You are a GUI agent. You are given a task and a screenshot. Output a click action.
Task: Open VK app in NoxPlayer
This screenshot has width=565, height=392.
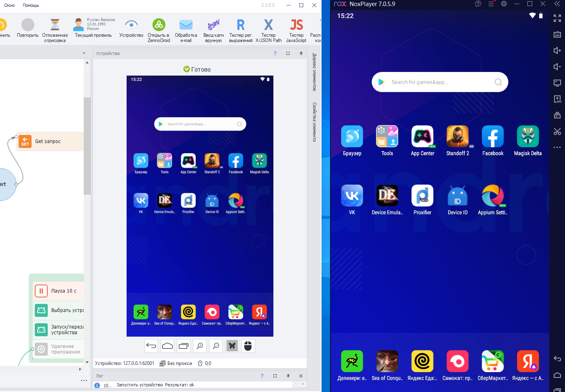click(352, 200)
